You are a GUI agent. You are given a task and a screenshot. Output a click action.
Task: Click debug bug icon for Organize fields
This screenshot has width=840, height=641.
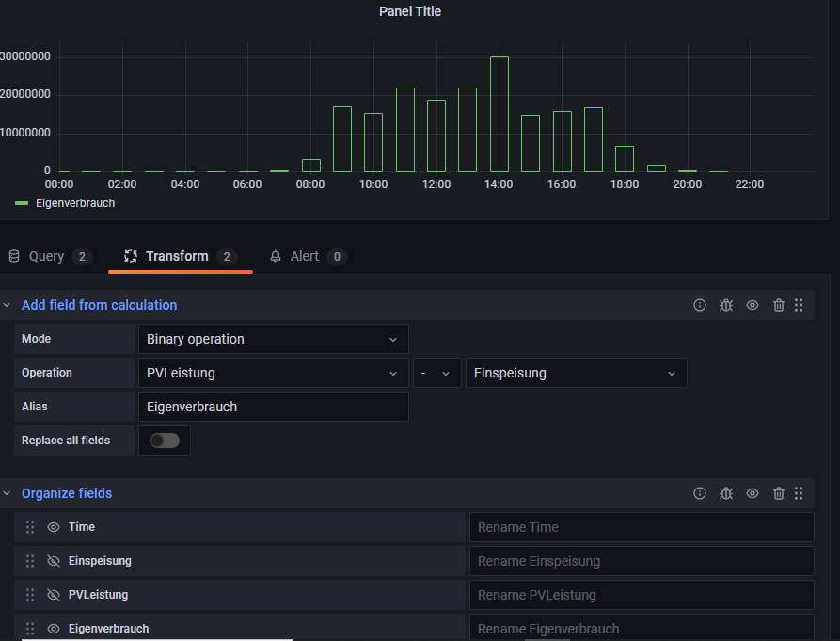[726, 493]
